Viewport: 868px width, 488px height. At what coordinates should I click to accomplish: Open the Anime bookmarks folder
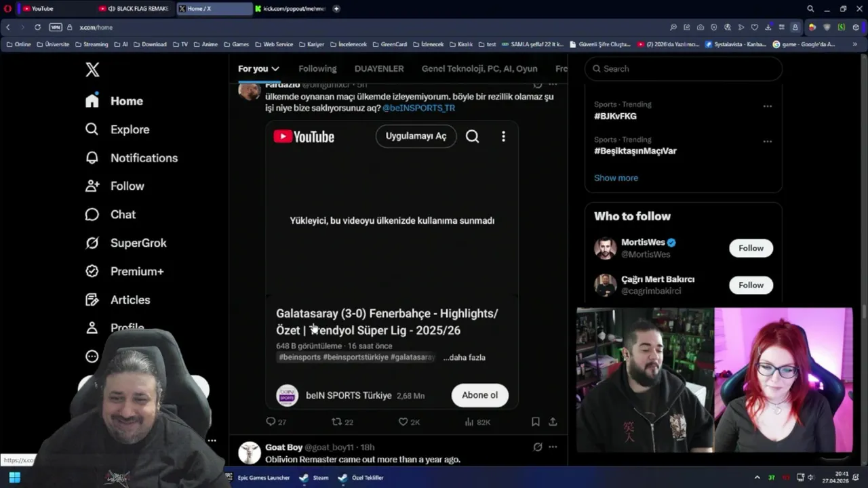tap(205, 44)
